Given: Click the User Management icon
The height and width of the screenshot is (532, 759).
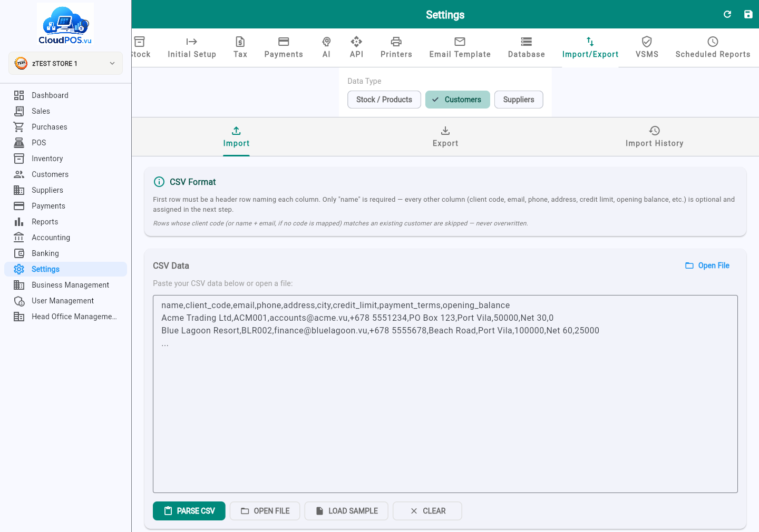Looking at the screenshot, I should tap(19, 301).
